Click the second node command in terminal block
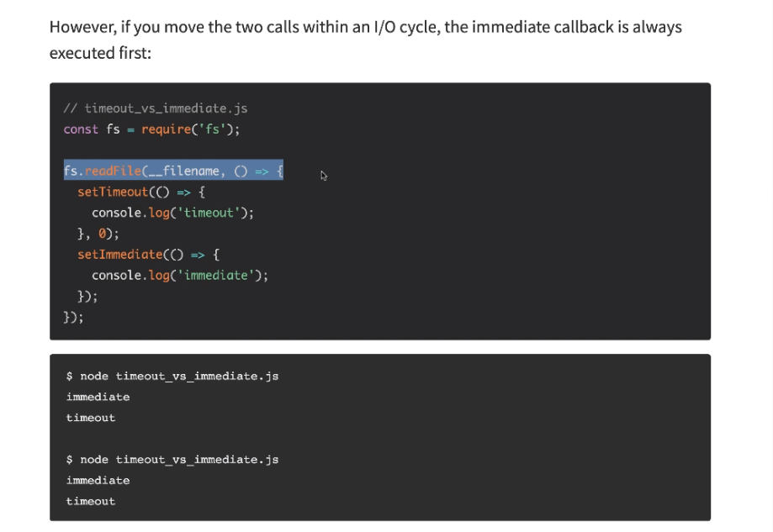The image size is (773, 532). click(x=172, y=459)
